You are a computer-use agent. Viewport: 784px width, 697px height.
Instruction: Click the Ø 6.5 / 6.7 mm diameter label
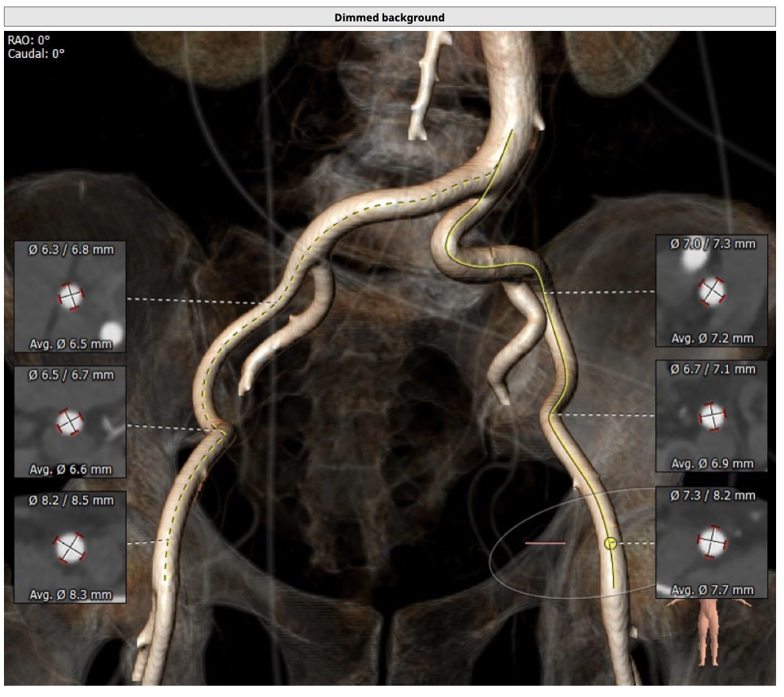[70, 375]
